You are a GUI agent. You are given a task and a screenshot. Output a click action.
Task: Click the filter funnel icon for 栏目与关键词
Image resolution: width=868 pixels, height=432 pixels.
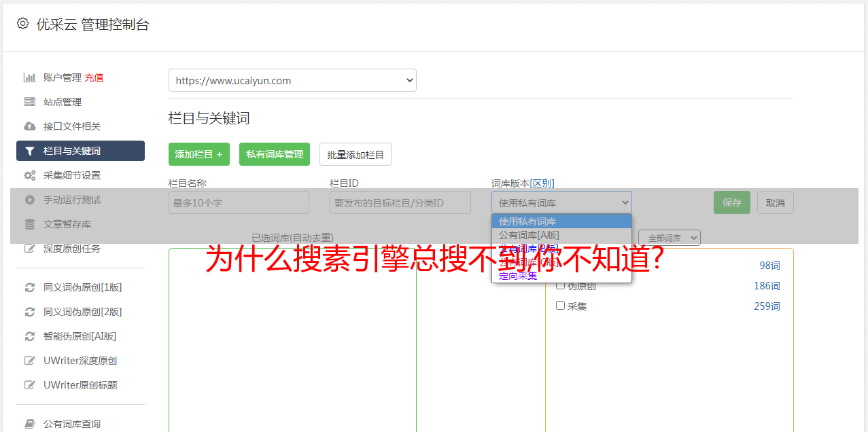tap(30, 151)
